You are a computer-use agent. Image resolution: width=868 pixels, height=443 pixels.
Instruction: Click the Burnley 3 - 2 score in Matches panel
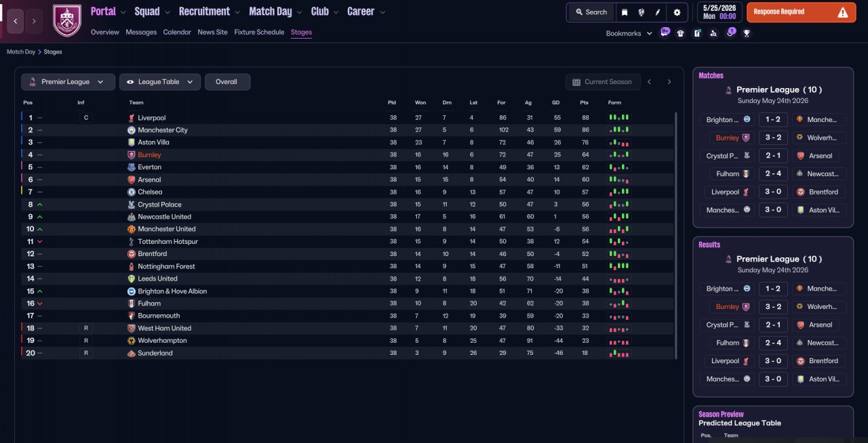pos(773,138)
